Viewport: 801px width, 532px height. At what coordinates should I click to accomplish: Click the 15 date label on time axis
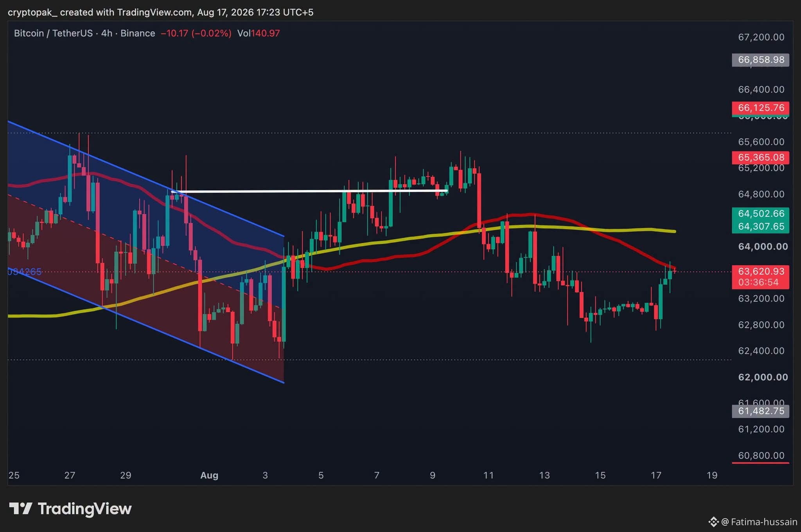600,475
